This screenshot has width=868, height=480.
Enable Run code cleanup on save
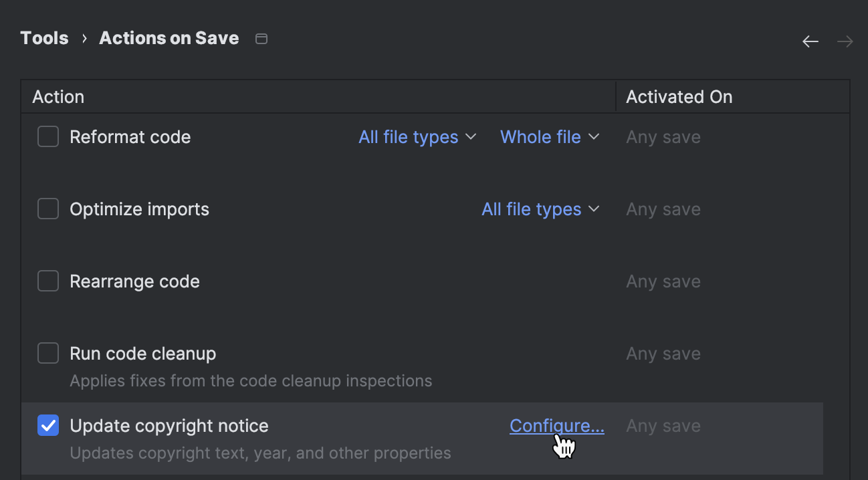[47, 353]
